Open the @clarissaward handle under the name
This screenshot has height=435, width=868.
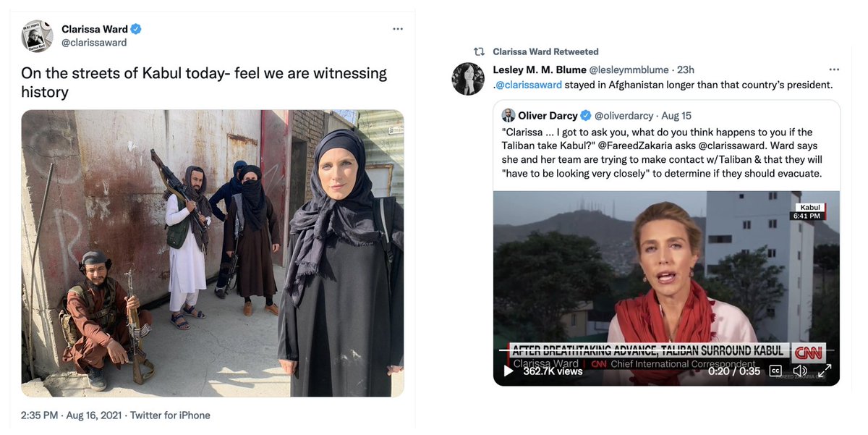click(x=94, y=43)
